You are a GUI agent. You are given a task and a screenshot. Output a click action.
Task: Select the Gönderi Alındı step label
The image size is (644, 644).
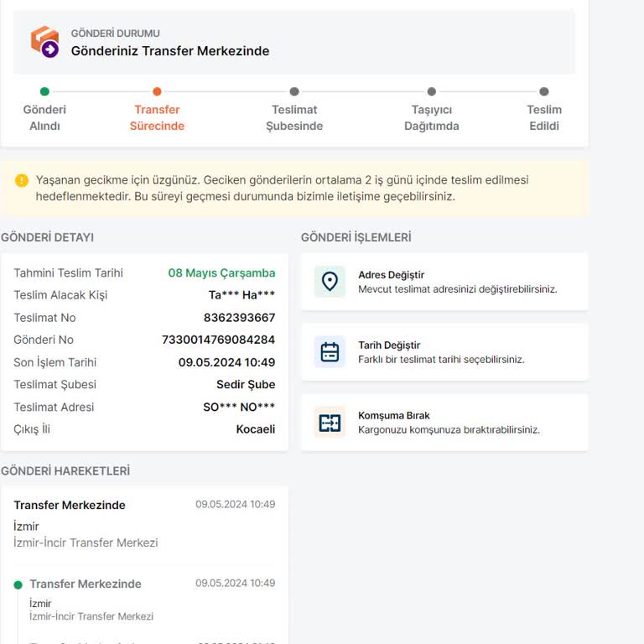(44, 118)
